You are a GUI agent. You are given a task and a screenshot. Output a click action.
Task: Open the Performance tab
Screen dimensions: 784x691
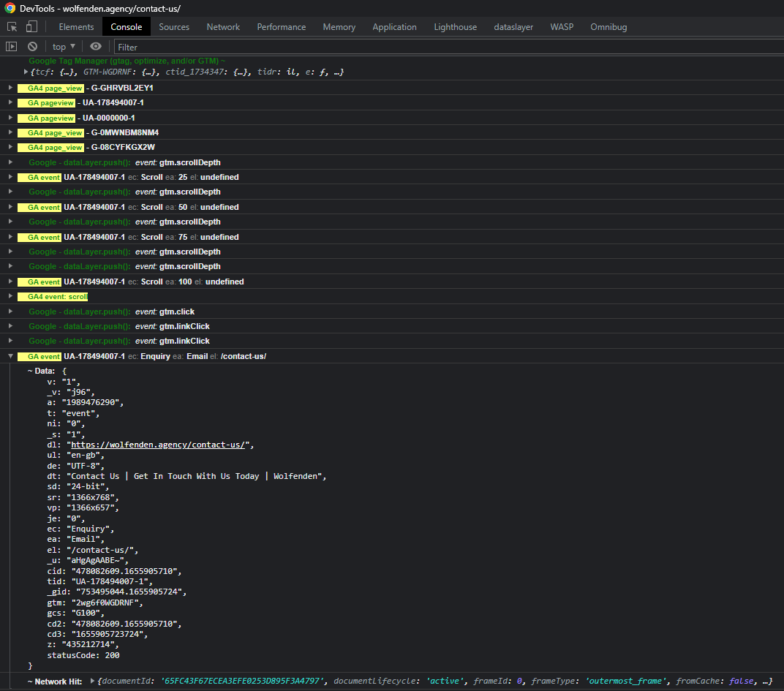pyautogui.click(x=281, y=27)
